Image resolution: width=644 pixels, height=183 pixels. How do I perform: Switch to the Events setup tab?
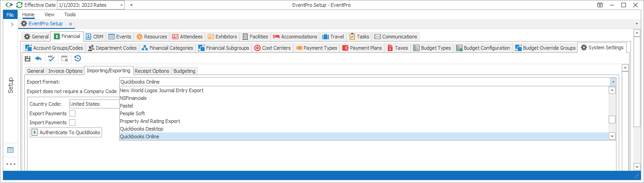120,37
